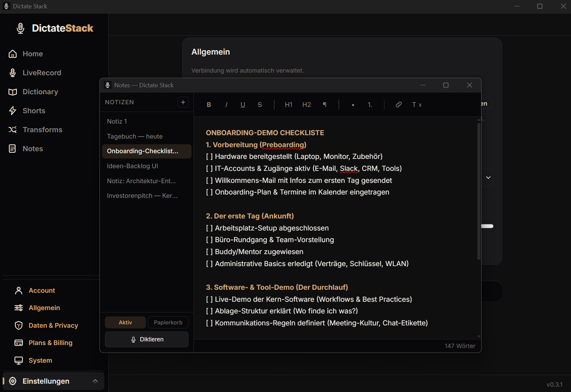Open the Investorenpitch note
The width and height of the screenshot is (571, 392).
pyautogui.click(x=147, y=196)
